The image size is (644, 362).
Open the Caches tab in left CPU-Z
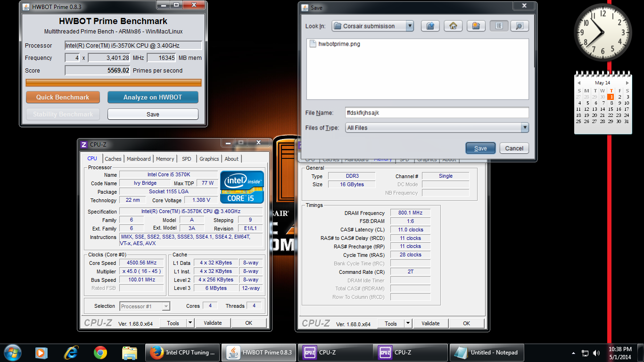click(113, 159)
